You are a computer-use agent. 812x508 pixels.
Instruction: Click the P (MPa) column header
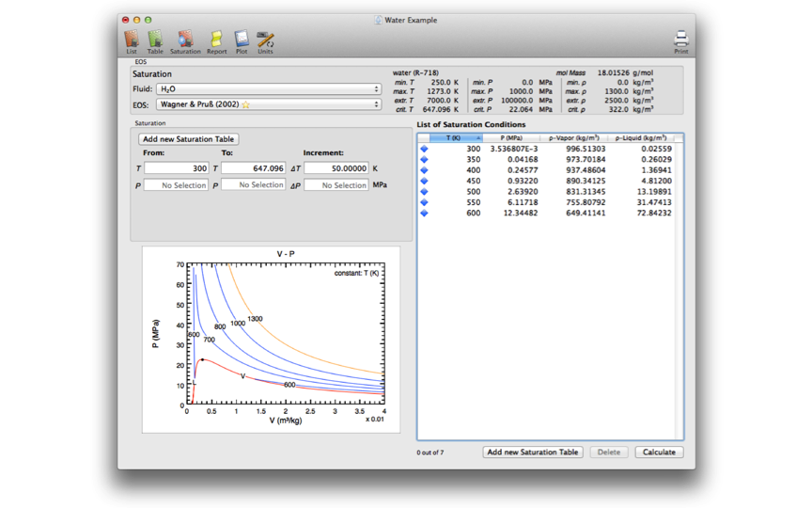511,138
